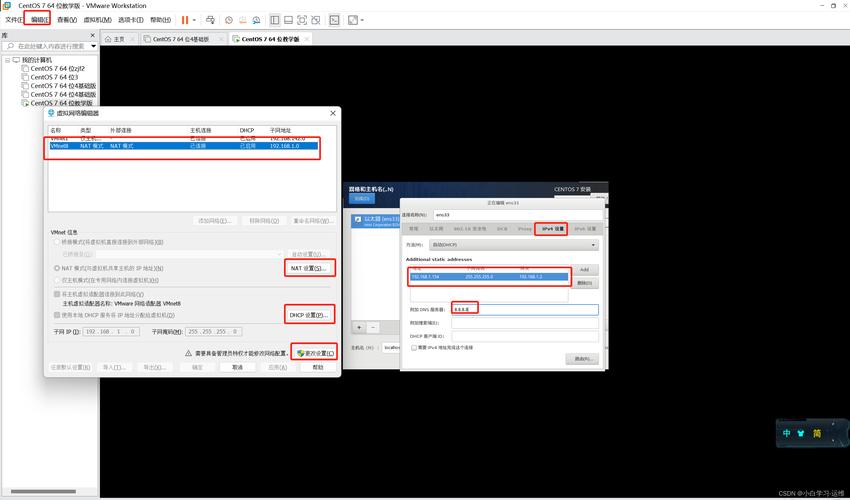Click the DNS server field containing 8.8.8.8
The height and width of the screenshot is (500, 850).
[x=525, y=309]
